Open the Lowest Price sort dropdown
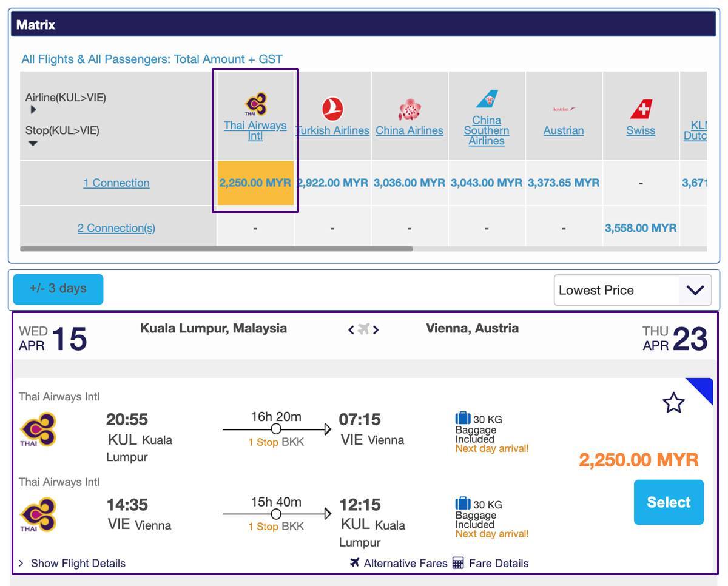This screenshot has width=728, height=586. pos(633,290)
